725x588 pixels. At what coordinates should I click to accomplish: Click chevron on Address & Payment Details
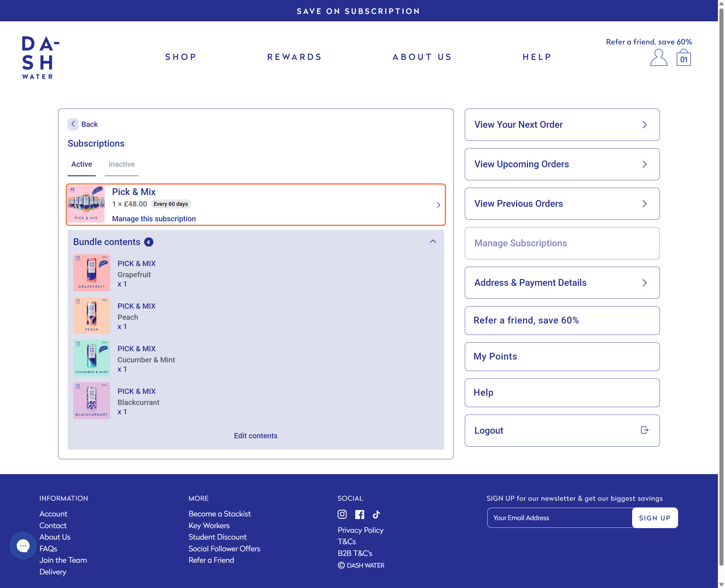tap(644, 283)
